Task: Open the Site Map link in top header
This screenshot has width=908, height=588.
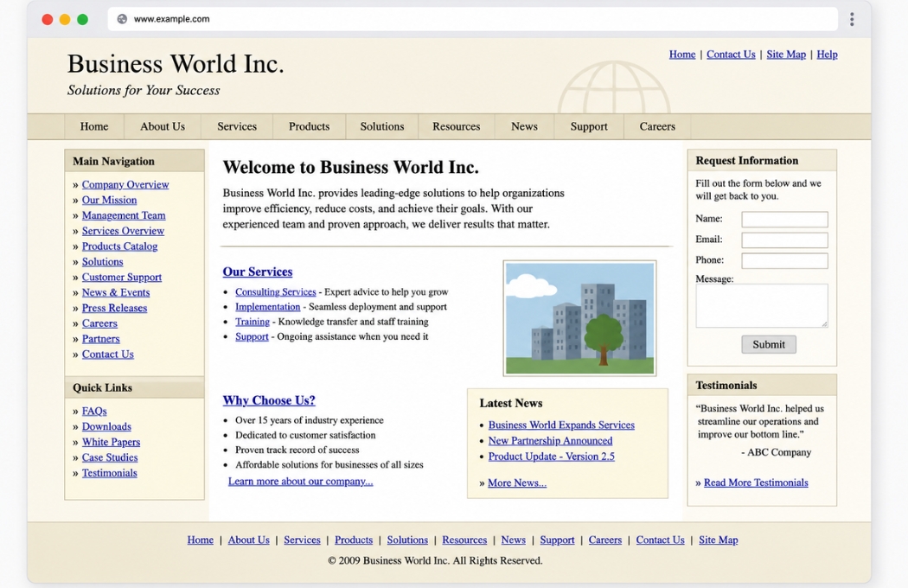Action: (x=786, y=54)
